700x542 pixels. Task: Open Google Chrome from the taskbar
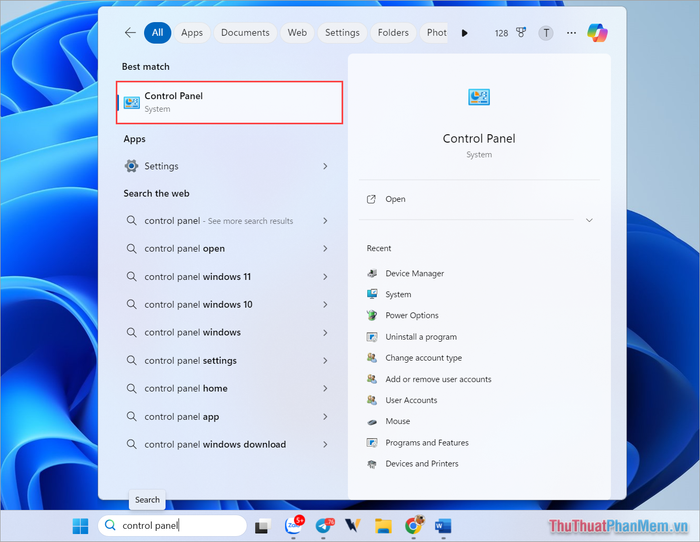pyautogui.click(x=414, y=525)
